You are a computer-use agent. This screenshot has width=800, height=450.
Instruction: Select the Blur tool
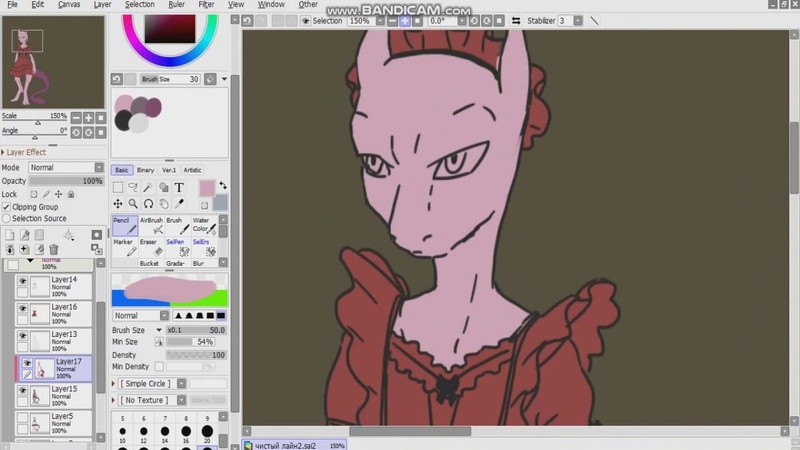(x=204, y=263)
